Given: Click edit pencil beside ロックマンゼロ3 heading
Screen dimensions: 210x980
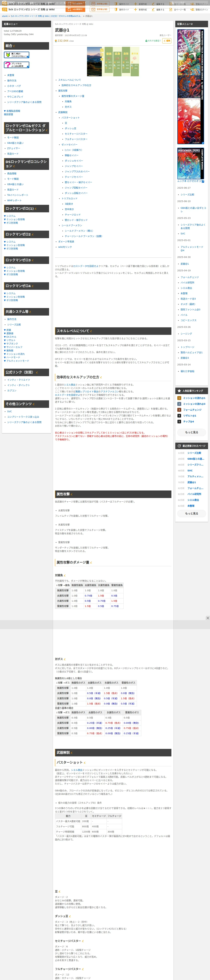Looking at the screenshot, I should pyautogui.click(x=33, y=260).
